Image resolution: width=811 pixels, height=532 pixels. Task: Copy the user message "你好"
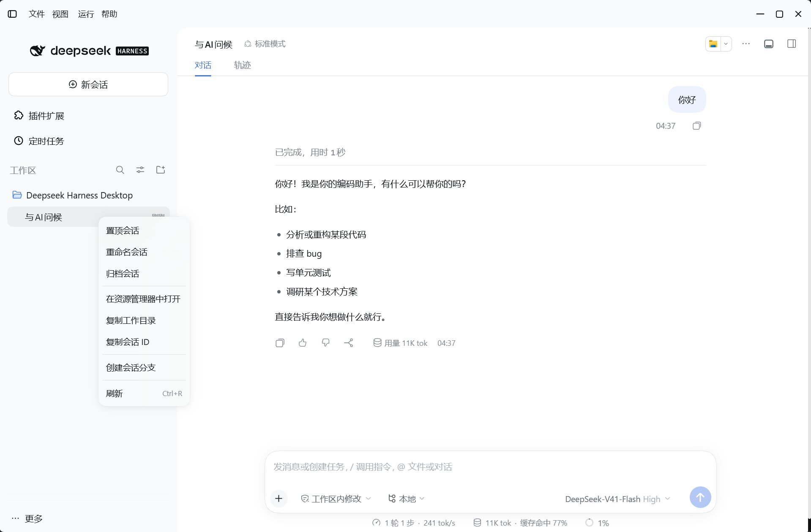(x=696, y=126)
